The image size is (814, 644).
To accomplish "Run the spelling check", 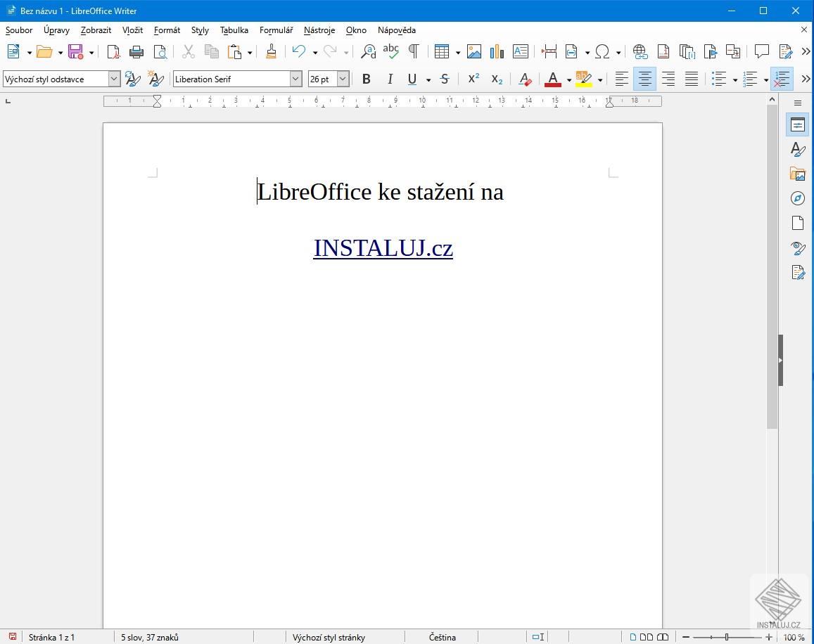I will [x=391, y=51].
